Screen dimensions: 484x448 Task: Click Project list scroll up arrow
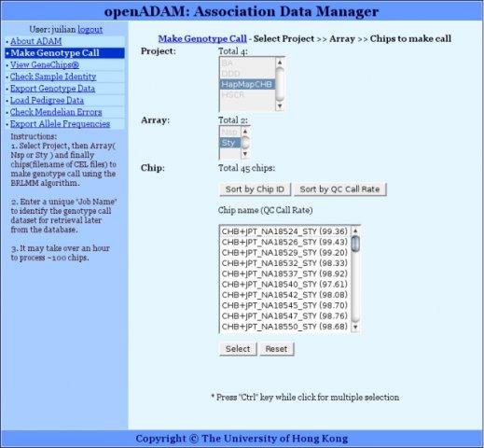[280, 63]
